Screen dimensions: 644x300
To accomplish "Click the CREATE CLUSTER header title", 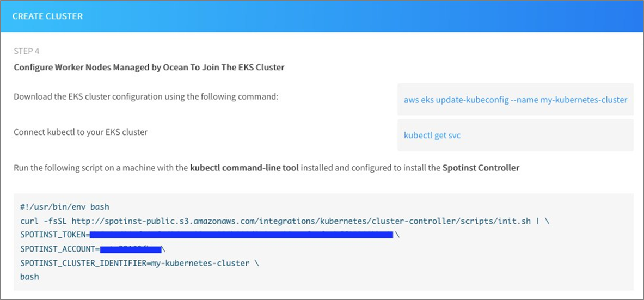I will tap(47, 16).
